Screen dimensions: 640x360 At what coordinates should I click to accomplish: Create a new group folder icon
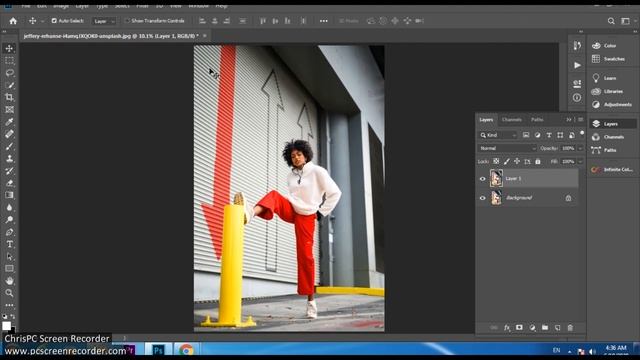coord(545,327)
